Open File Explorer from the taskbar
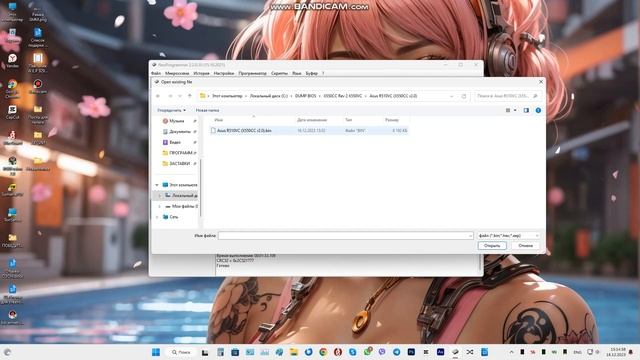640x360 pixels. [293, 352]
